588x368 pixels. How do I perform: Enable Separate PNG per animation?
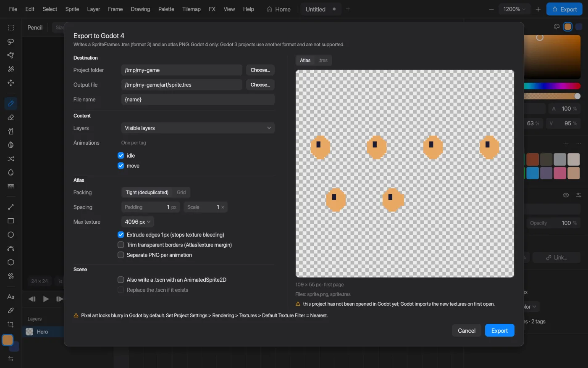121,255
